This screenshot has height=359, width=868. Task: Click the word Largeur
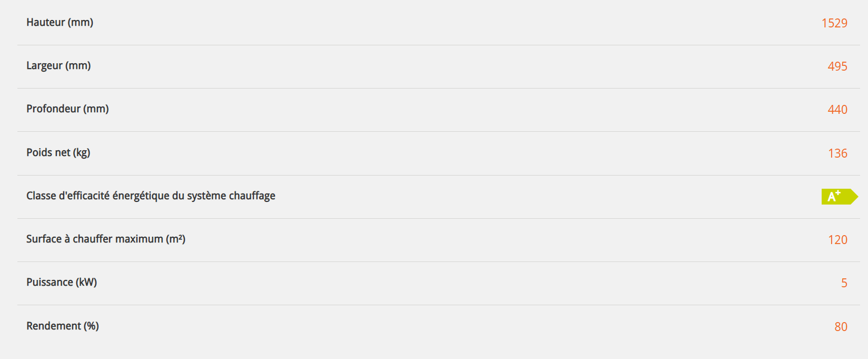[44, 66]
